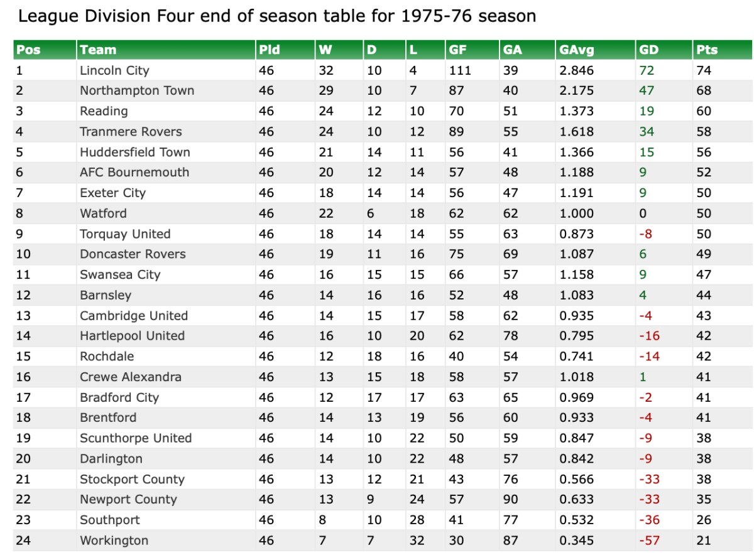Select the Reading team name
This screenshot has height=560, width=754.
(104, 111)
